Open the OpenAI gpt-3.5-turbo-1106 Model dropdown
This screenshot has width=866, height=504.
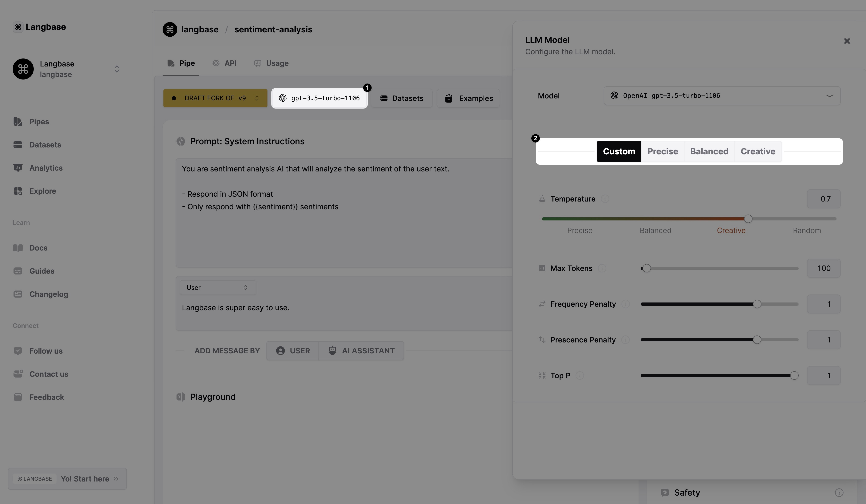point(722,96)
